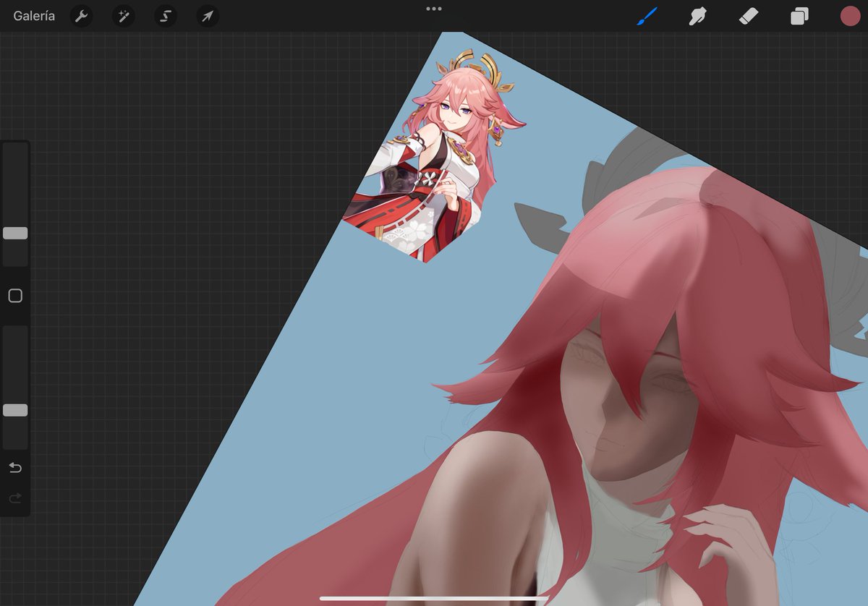Open the Adjustments magic wand menu
Viewport: 868px width, 606px height.
123,16
